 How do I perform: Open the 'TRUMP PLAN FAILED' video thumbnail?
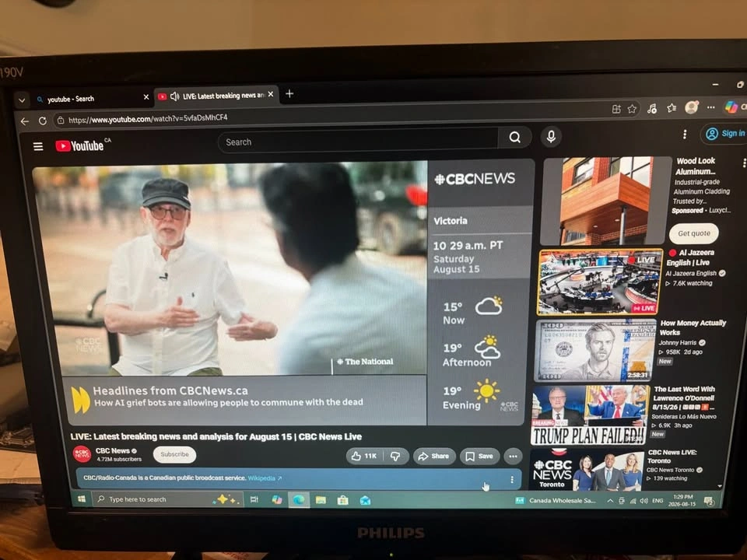(591, 415)
